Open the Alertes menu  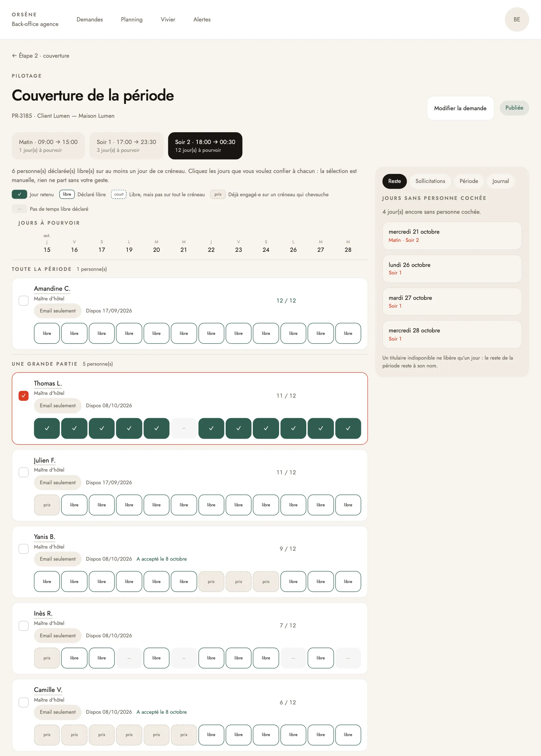[202, 19]
